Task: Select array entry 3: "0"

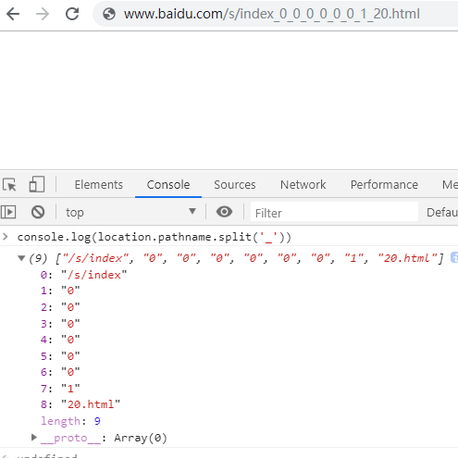Action: 60,323
